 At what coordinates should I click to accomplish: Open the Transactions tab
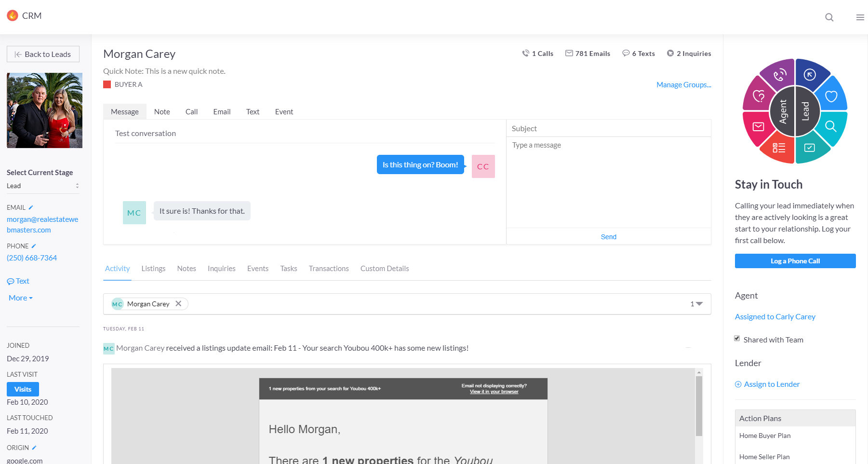click(329, 269)
